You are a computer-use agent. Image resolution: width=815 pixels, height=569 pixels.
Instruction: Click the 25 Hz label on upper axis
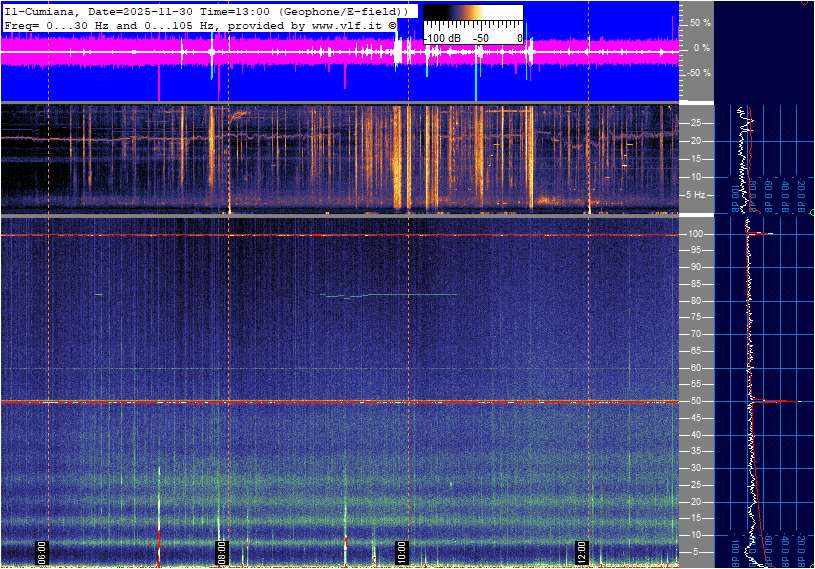point(695,123)
